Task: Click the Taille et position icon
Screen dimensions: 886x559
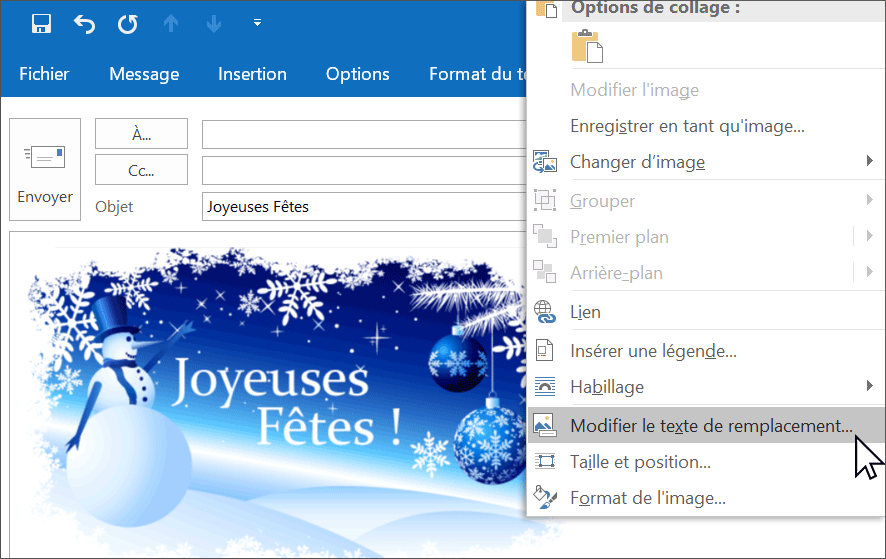Action: (545, 461)
